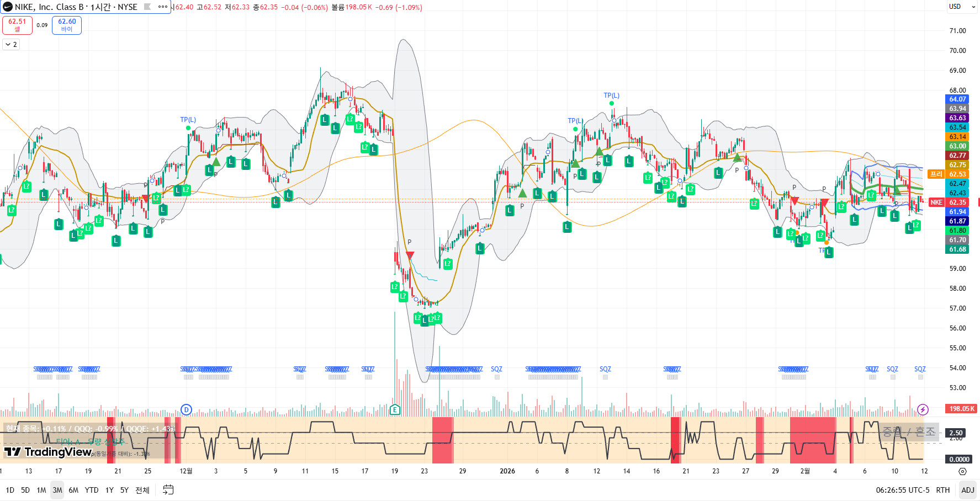Click the 62.51 셀 sell button

point(17,25)
